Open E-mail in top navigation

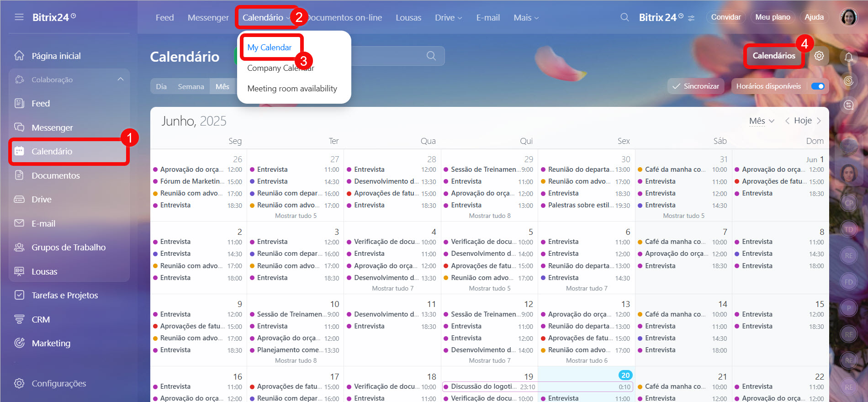[x=488, y=17]
